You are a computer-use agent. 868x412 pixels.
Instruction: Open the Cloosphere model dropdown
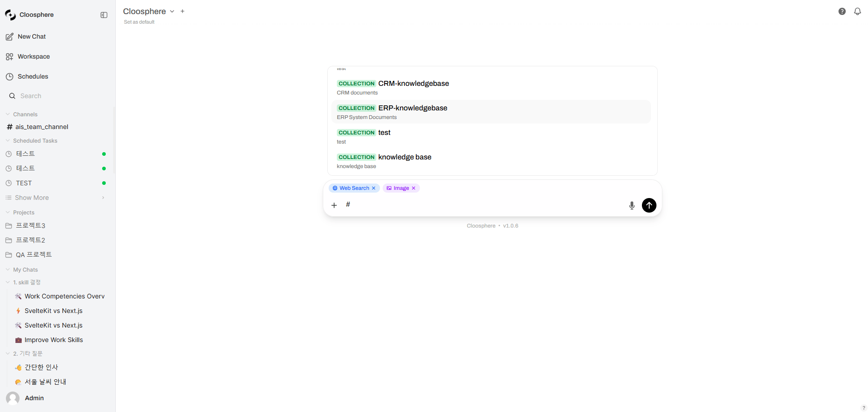(x=149, y=11)
